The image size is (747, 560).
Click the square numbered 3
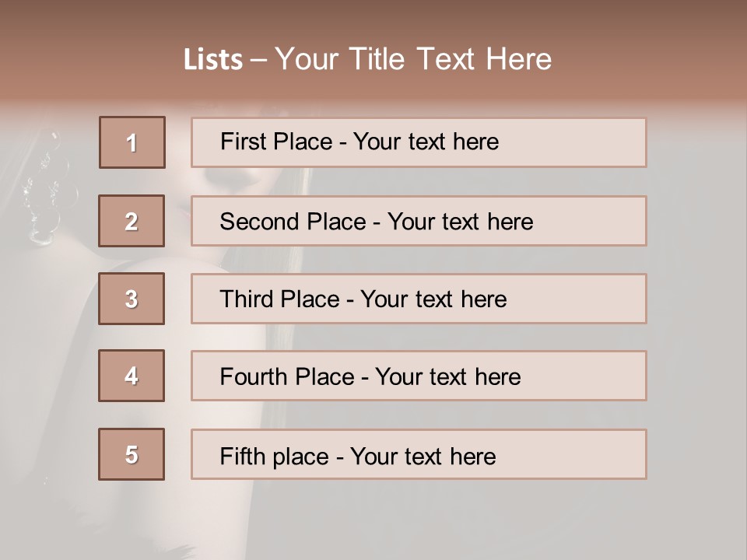pyautogui.click(x=132, y=299)
